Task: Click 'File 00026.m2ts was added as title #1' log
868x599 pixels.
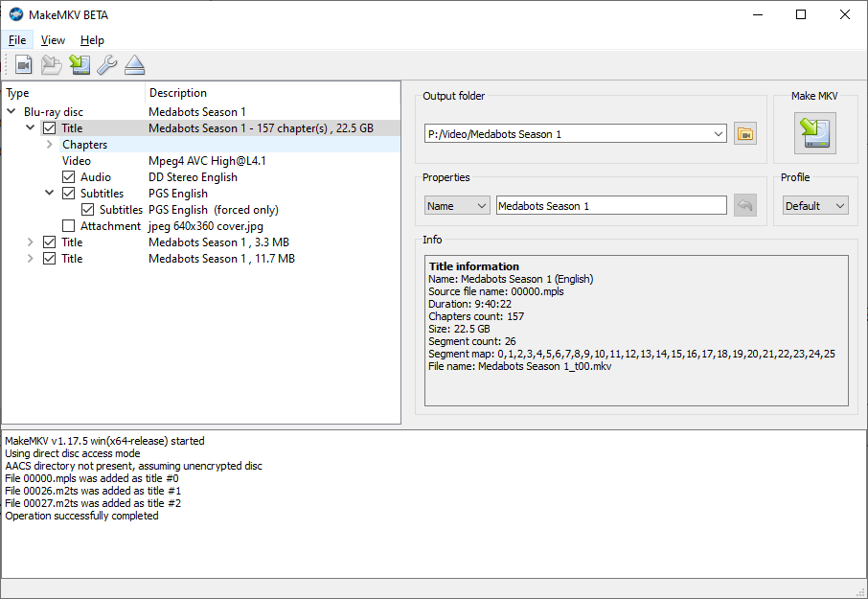Action: (92, 491)
